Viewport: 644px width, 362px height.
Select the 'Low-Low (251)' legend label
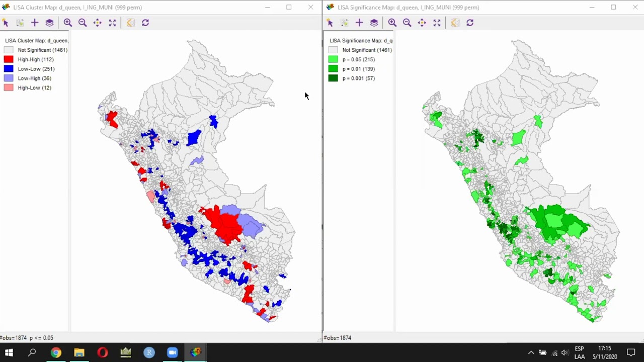click(x=36, y=69)
